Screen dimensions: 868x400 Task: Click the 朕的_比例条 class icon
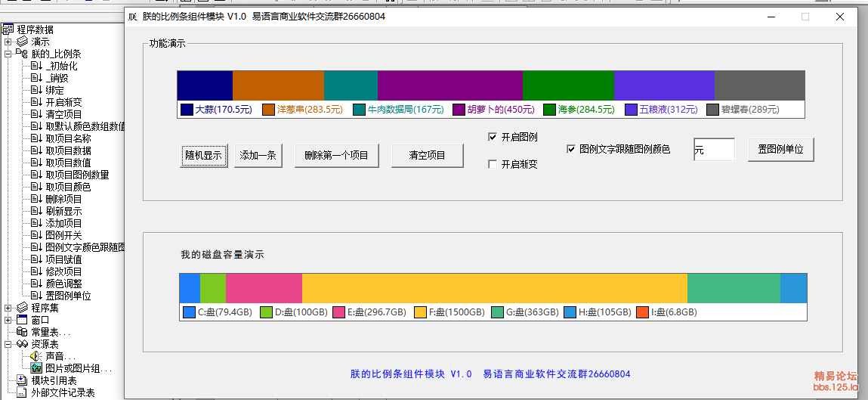[22, 54]
